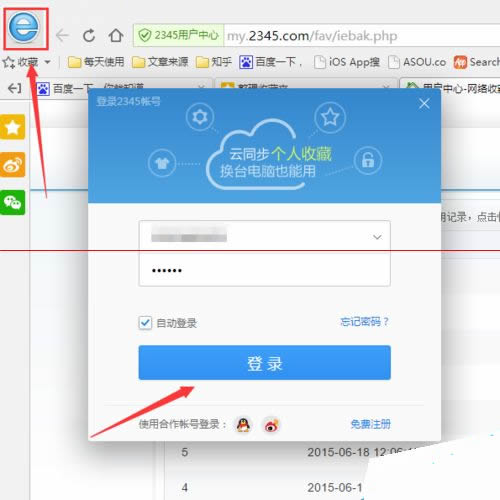This screenshot has width=500, height=500.
Task: Close the 登录2345帐号 dialog
Action: 424,104
